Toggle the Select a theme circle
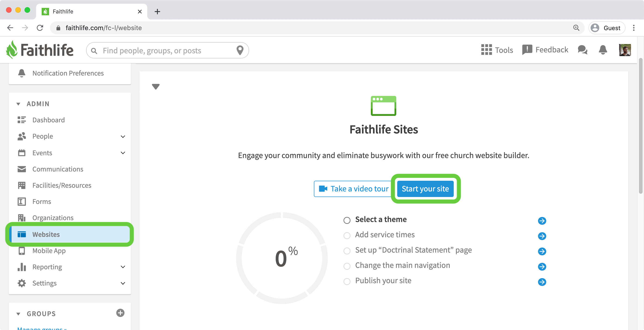The width and height of the screenshot is (644, 330). [347, 220]
